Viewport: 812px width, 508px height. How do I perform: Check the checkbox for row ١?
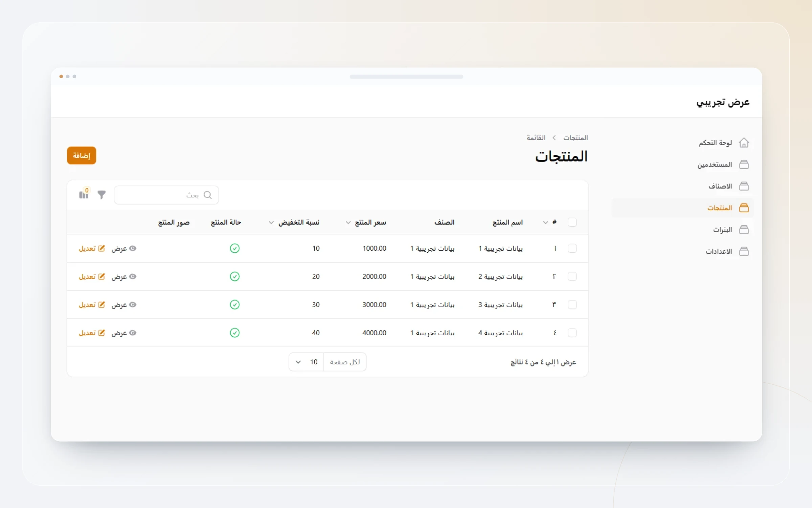572,248
